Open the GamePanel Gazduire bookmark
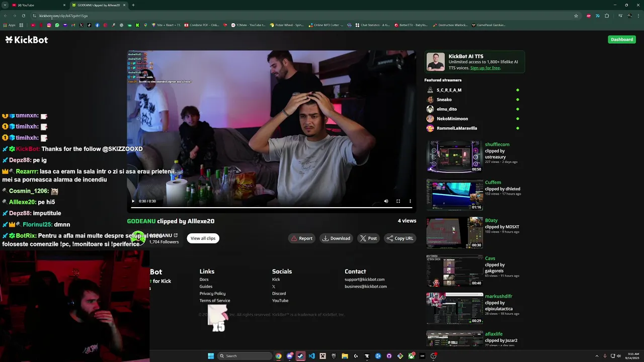The width and height of the screenshot is (644, 362). (489, 25)
